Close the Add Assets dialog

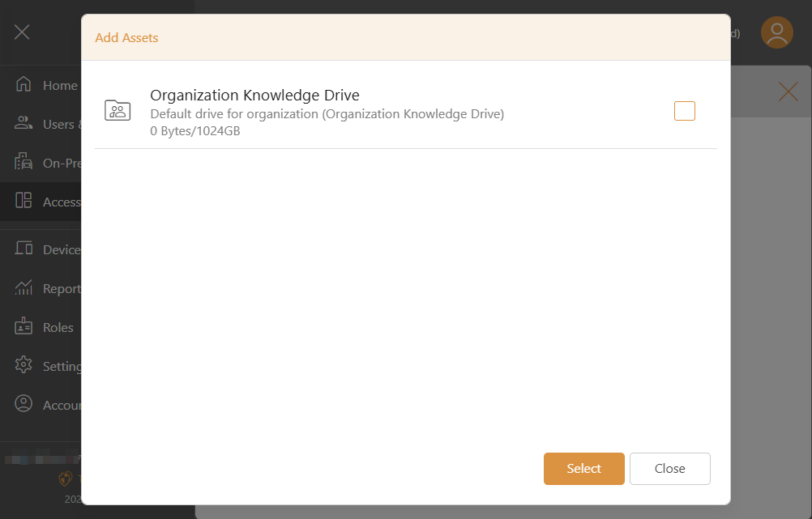click(x=669, y=468)
